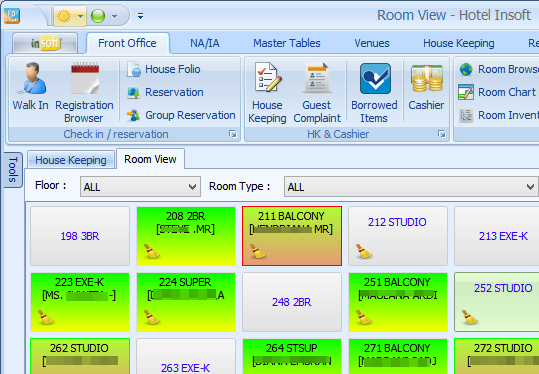Viewport: 539px width, 374px height.
Task: Click the green ball icon
Action: tap(98, 16)
